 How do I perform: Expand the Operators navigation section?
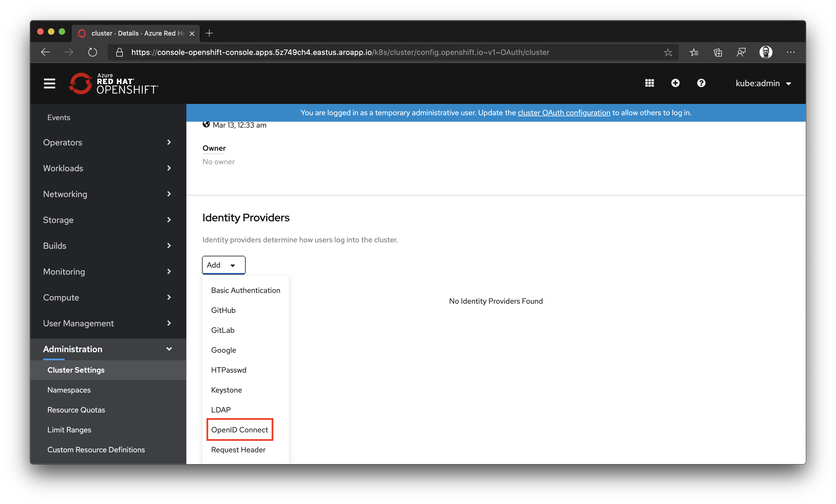pos(108,142)
